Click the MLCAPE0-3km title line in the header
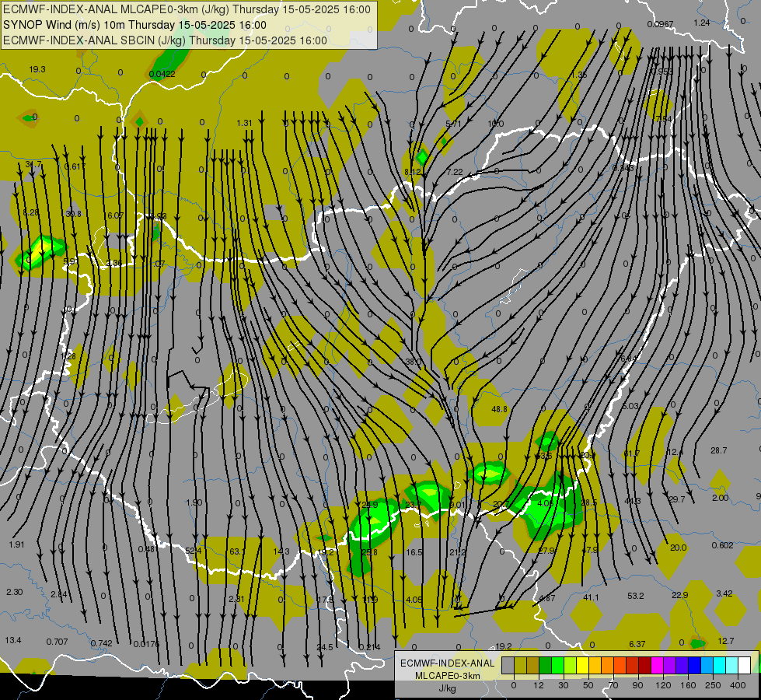Screen dimensions: 761x700 pos(187,9)
